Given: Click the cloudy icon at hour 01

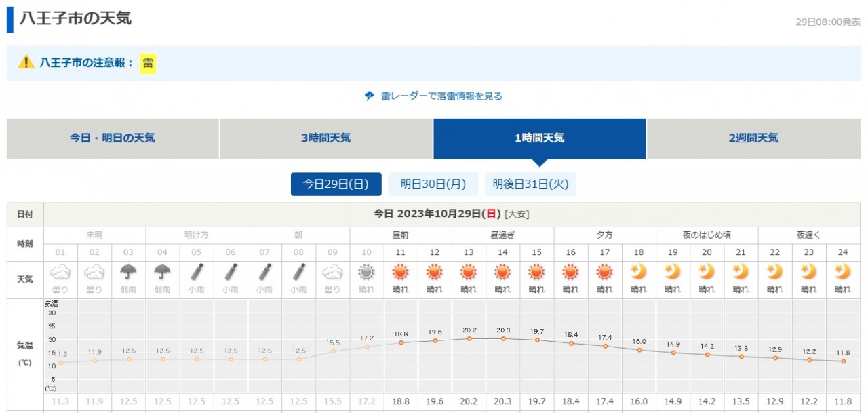Looking at the screenshot, I should click(x=60, y=272).
